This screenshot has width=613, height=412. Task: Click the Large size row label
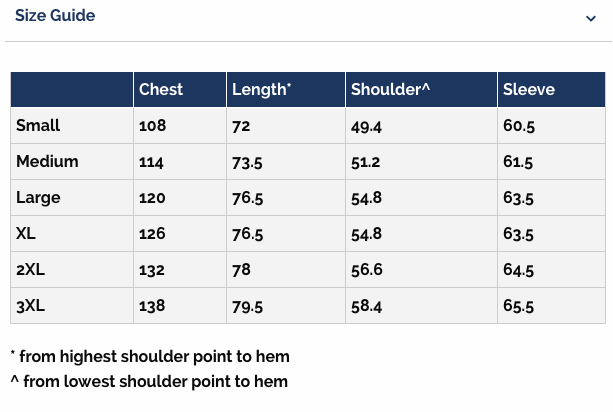(x=38, y=198)
